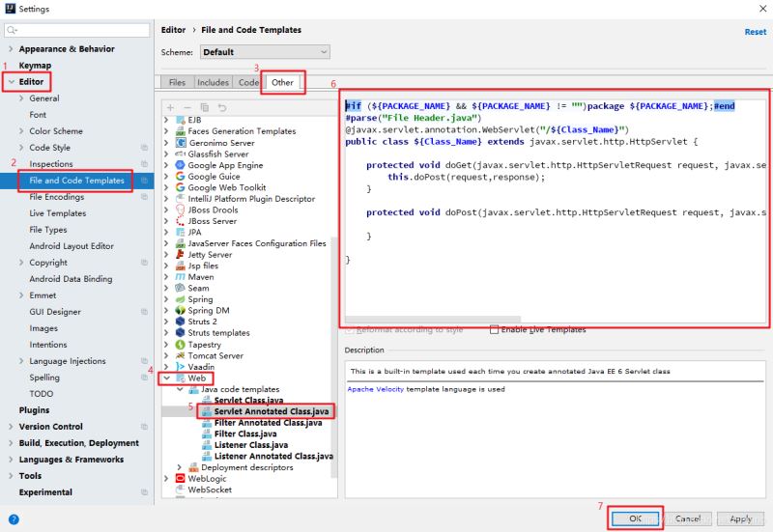Click the Jetty Server icon
The image size is (773, 532).
180,255
